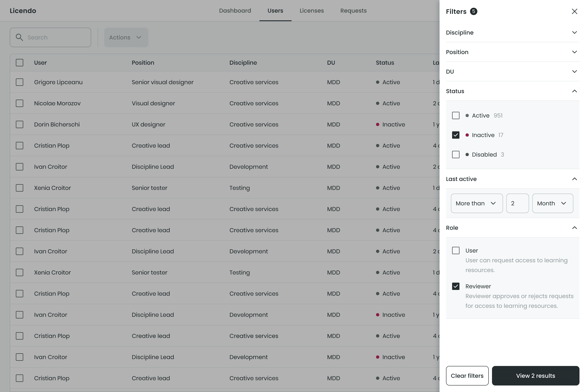Collapse the Last active section
586x392 pixels.
click(x=574, y=179)
